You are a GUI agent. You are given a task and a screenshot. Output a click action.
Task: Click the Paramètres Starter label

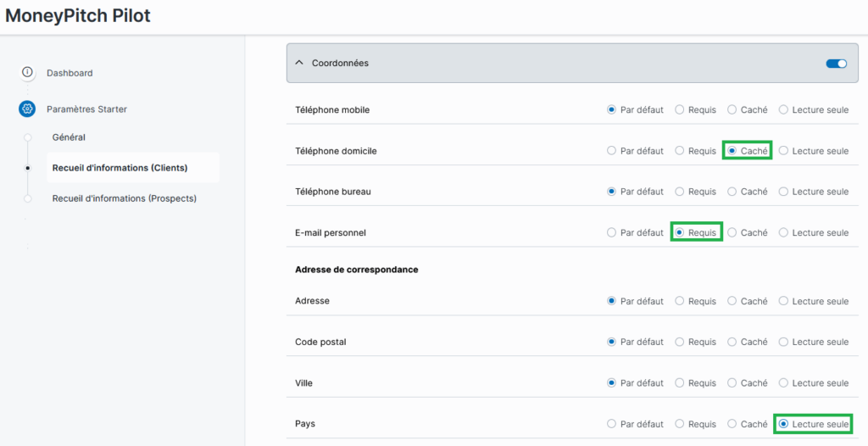86,109
